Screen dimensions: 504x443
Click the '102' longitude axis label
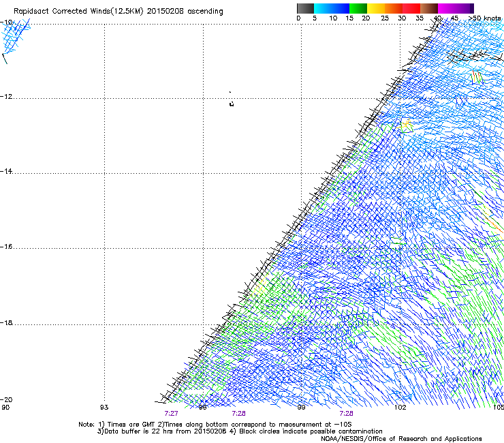point(400,408)
